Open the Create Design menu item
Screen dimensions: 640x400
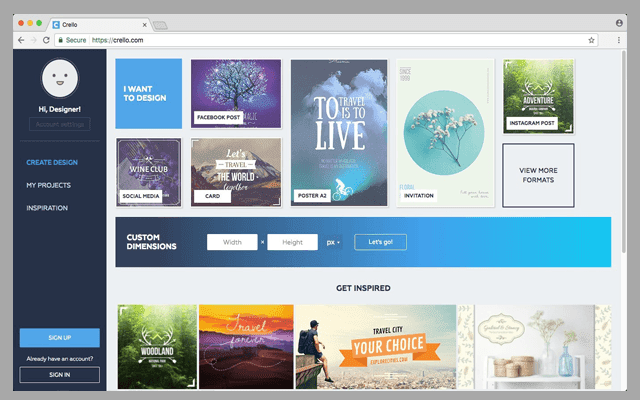[52, 162]
